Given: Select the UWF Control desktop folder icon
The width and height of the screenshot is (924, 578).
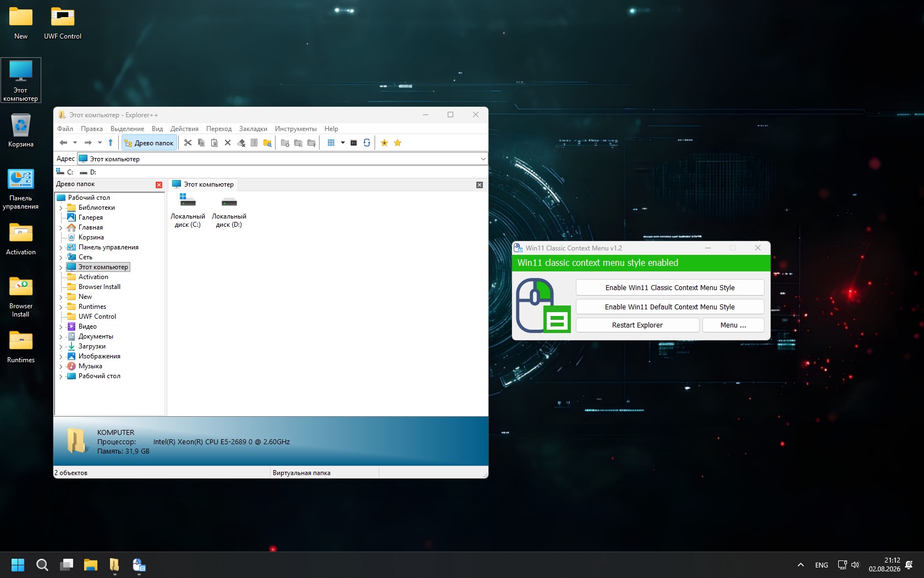Looking at the screenshot, I should tap(63, 23).
